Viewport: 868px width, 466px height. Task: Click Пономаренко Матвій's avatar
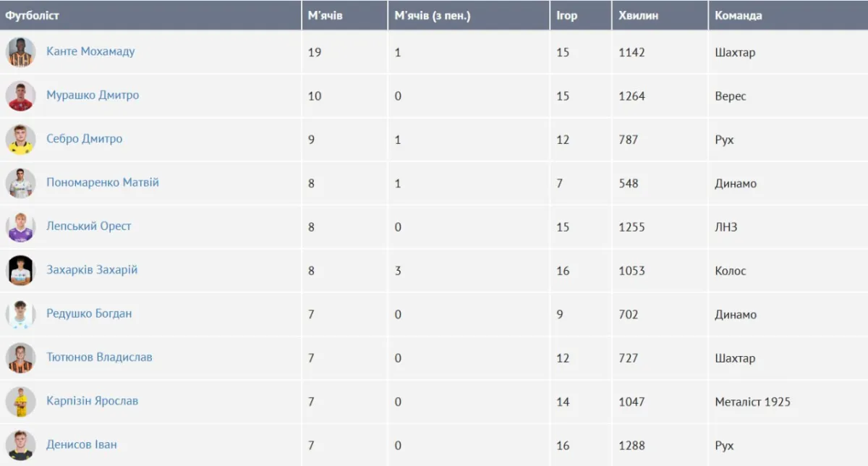coord(21,183)
